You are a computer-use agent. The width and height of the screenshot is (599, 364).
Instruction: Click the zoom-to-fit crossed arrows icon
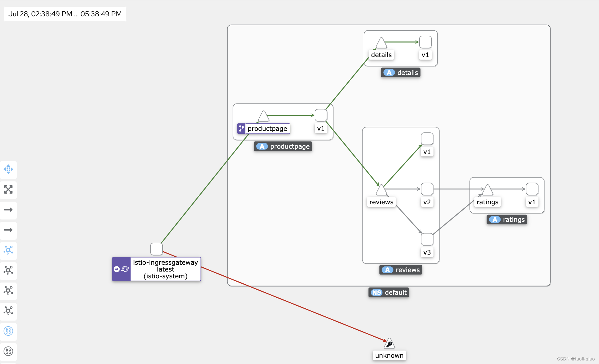[x=8, y=189]
